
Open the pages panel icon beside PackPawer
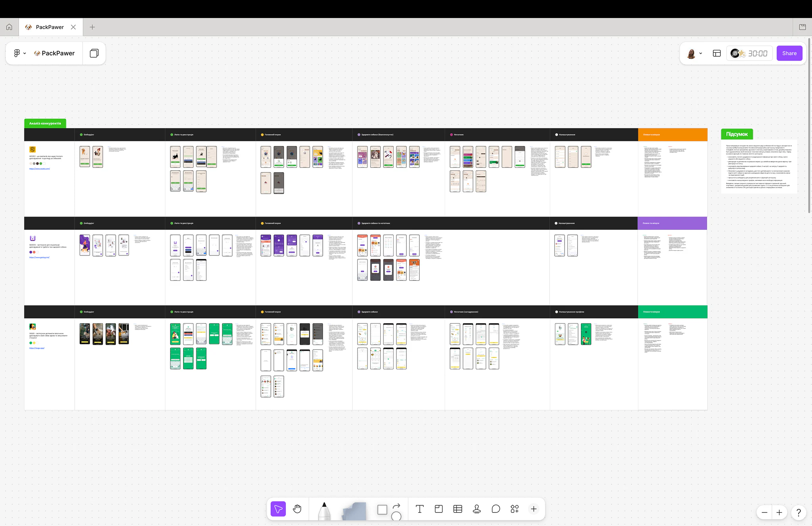94,53
